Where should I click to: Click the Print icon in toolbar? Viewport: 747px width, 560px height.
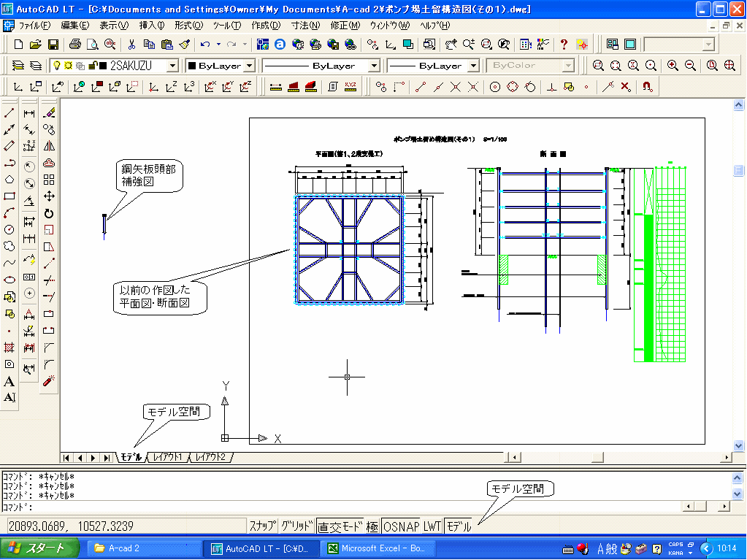coord(74,45)
